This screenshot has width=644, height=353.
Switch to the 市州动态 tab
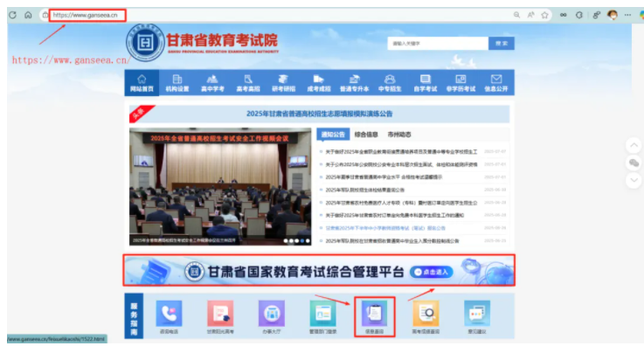pyautogui.click(x=398, y=135)
